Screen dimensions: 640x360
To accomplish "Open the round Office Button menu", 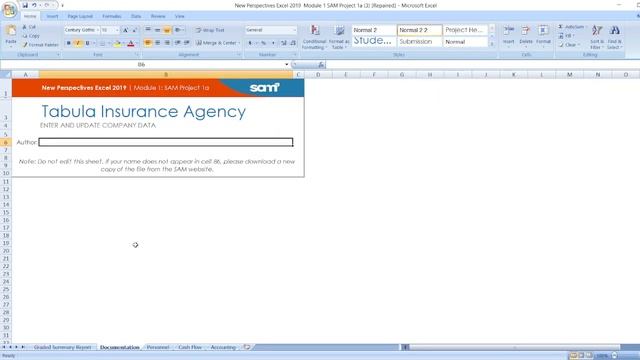I will [9, 10].
